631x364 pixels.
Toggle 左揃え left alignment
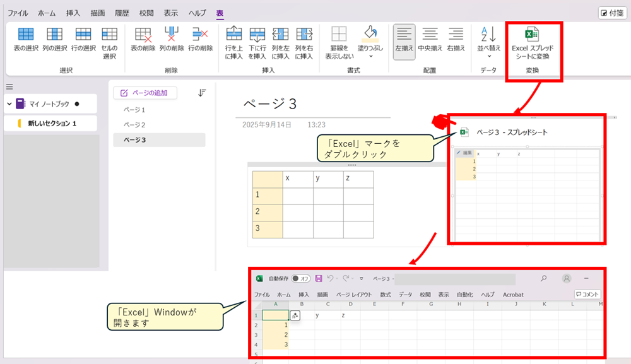[404, 42]
